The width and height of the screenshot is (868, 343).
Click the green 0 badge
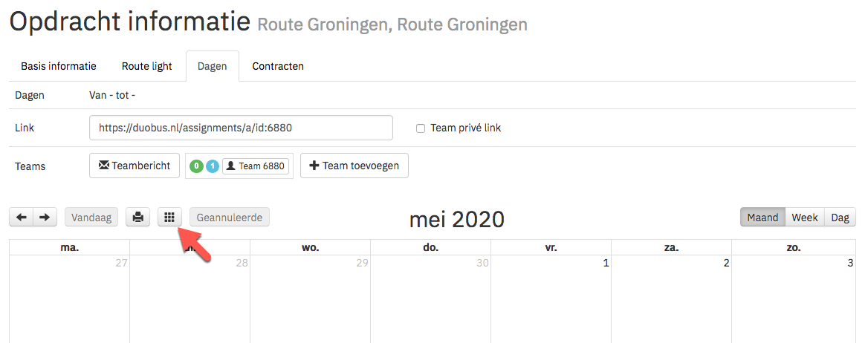196,166
